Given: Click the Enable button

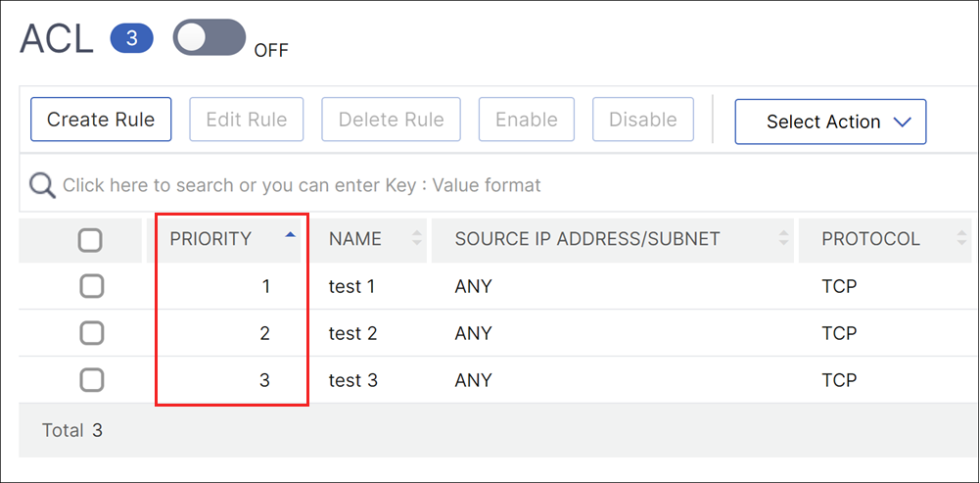Looking at the screenshot, I should (x=527, y=119).
